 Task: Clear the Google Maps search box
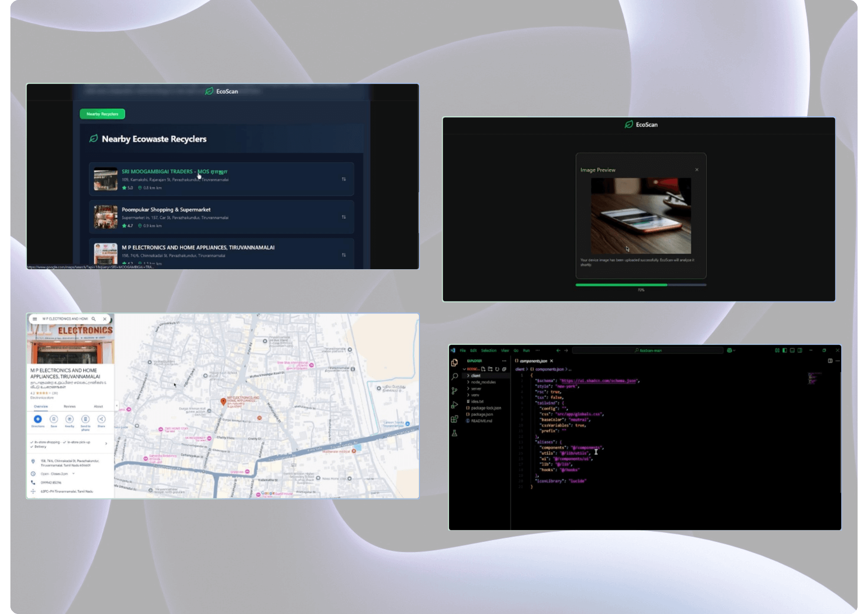[105, 319]
